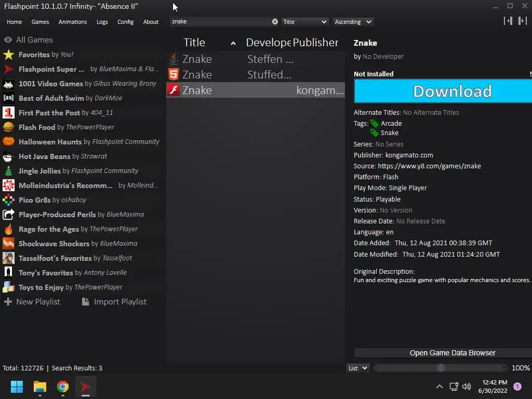Screen dimensions: 532x399
Task: Click the Hot Java Beans cup icon
Action: tap(8, 156)
